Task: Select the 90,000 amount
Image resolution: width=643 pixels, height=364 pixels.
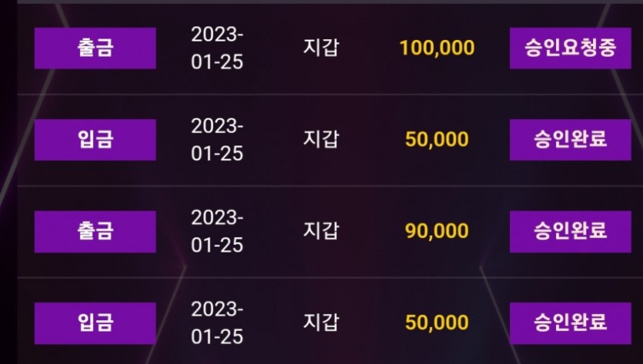Action: click(437, 231)
